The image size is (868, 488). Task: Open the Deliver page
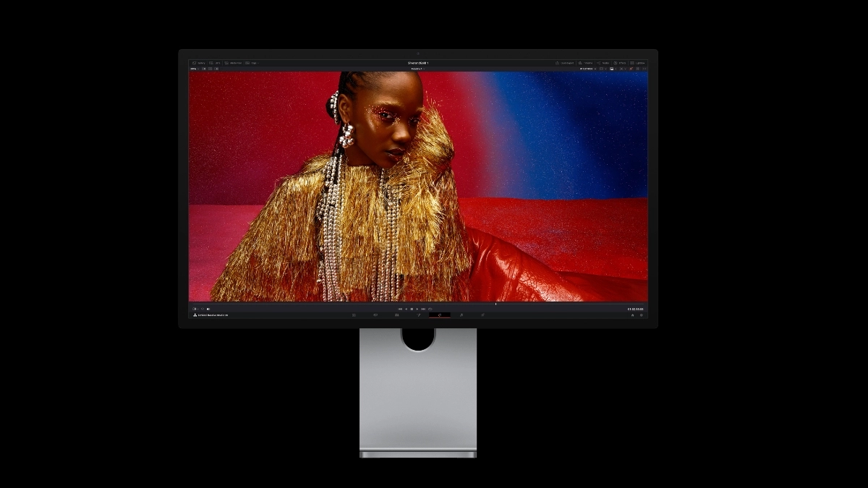click(482, 314)
